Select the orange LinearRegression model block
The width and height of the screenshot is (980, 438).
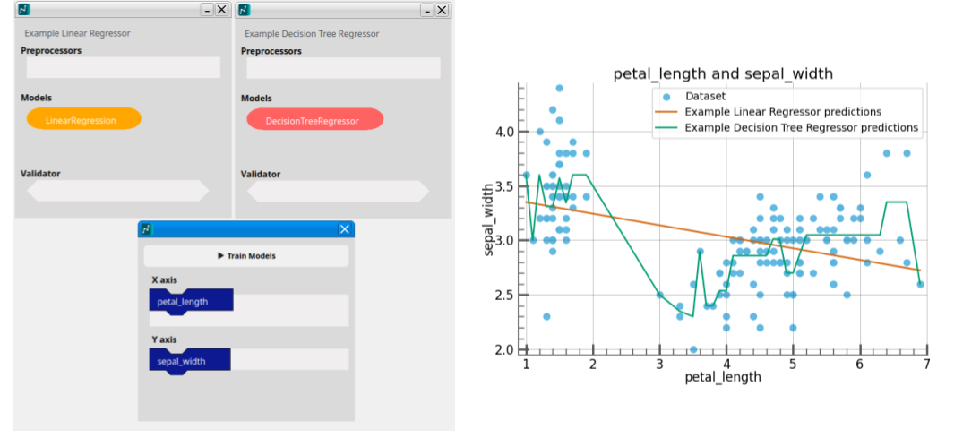(83, 119)
